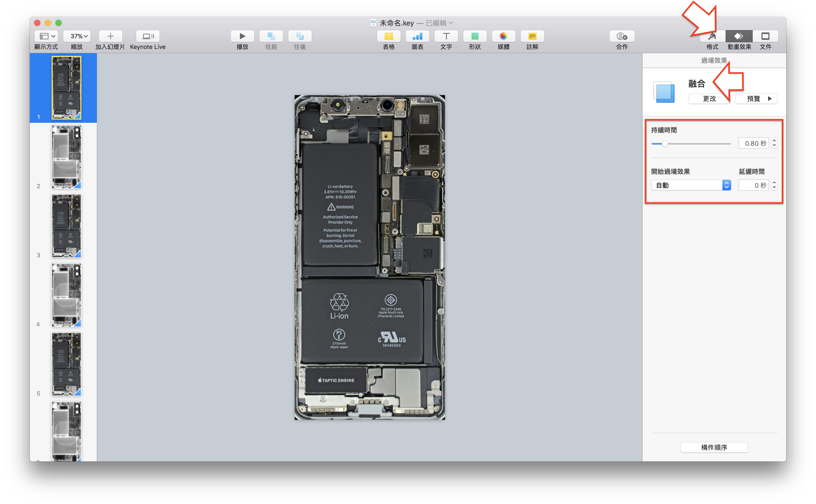Screen dimensions: 816x504
Task: Click the delay time stepper arrows
Action: (774, 185)
